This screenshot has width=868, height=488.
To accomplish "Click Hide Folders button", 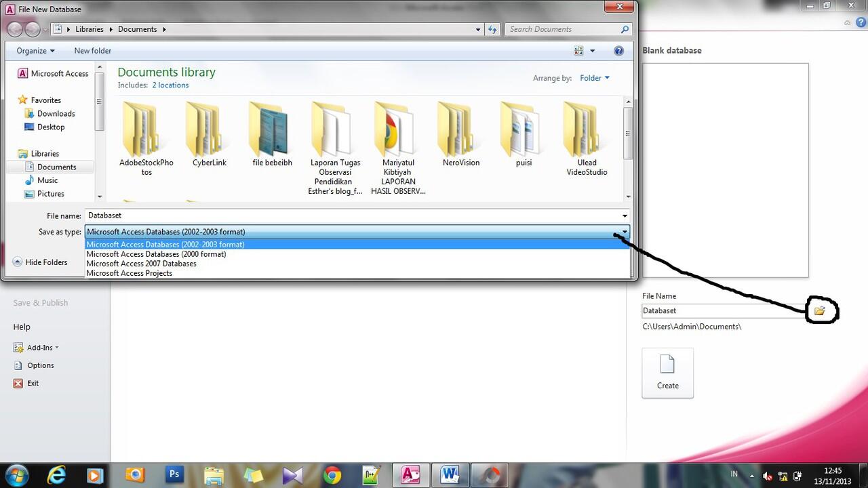I will 40,262.
